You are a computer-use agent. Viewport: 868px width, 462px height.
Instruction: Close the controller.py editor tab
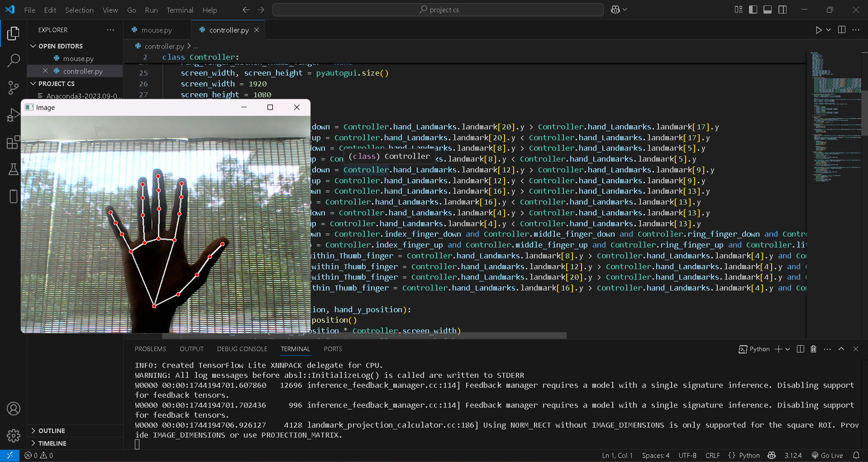click(257, 30)
